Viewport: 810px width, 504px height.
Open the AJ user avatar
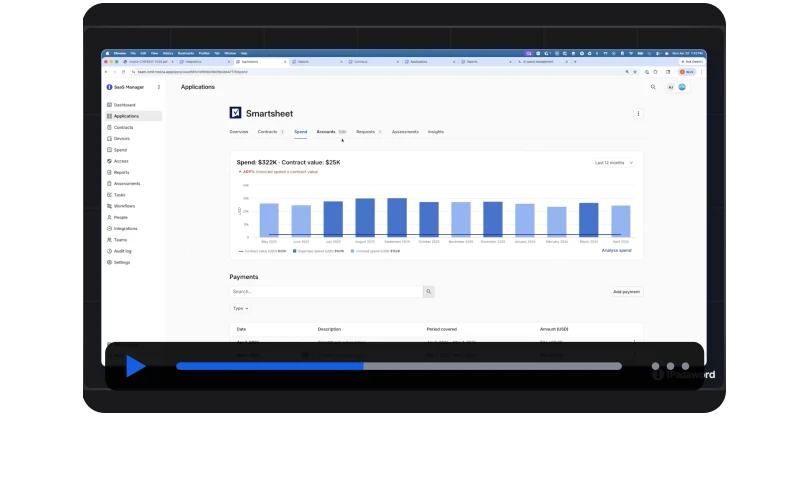tap(671, 87)
